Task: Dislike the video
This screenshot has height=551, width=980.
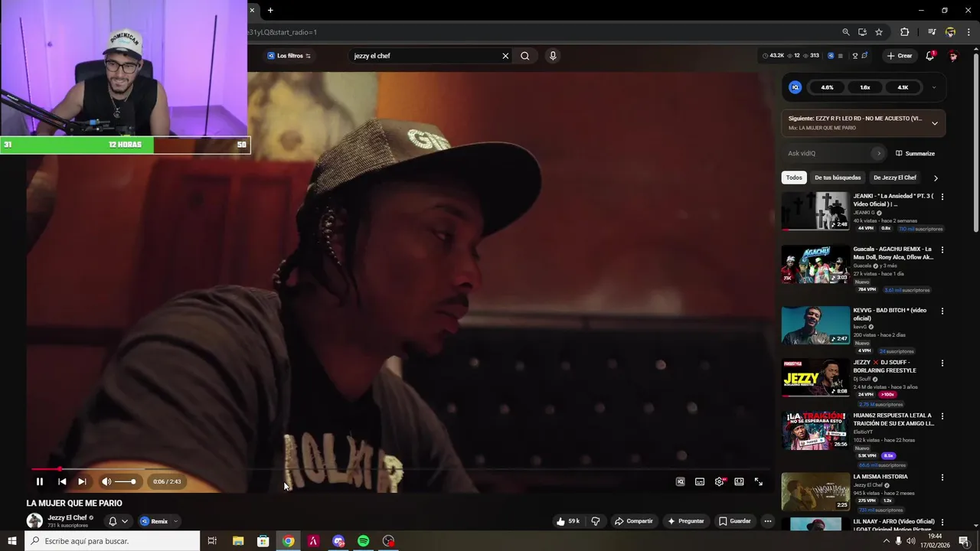Action: coord(596,521)
